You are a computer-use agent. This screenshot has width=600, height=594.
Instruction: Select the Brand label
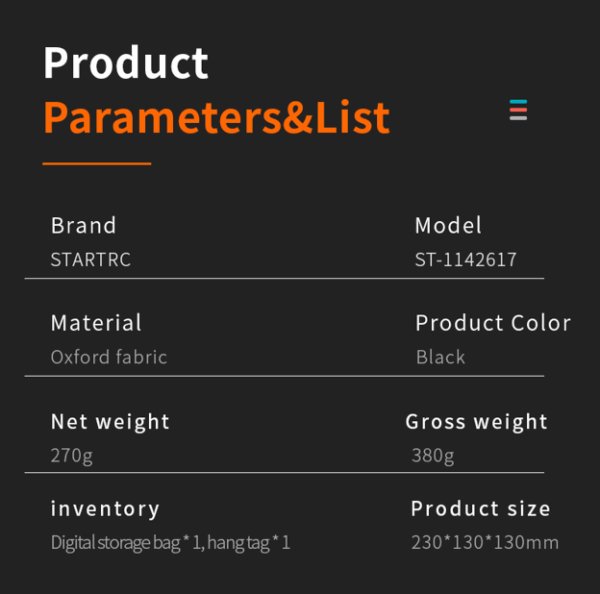83,225
